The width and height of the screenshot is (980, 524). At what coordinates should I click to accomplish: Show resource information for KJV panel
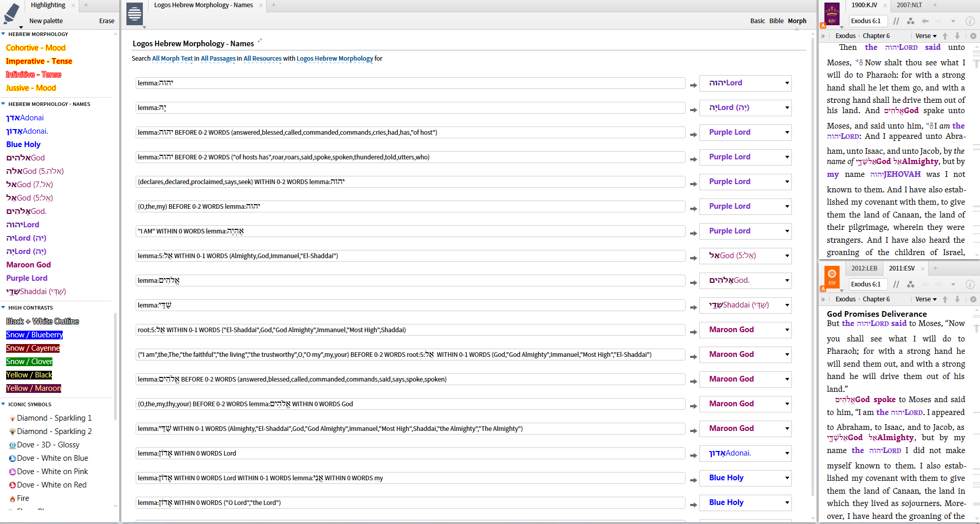pos(970,21)
